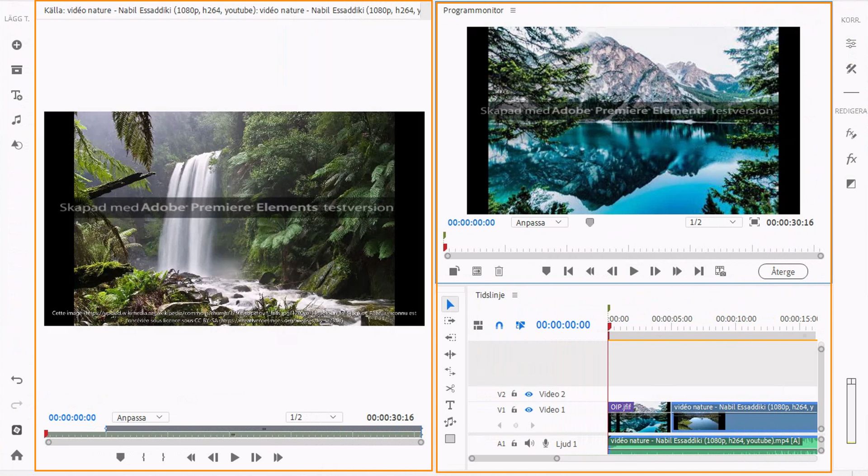This screenshot has height=476, width=868.
Task: Select the Ripple Edit tool
Action: [450, 338]
